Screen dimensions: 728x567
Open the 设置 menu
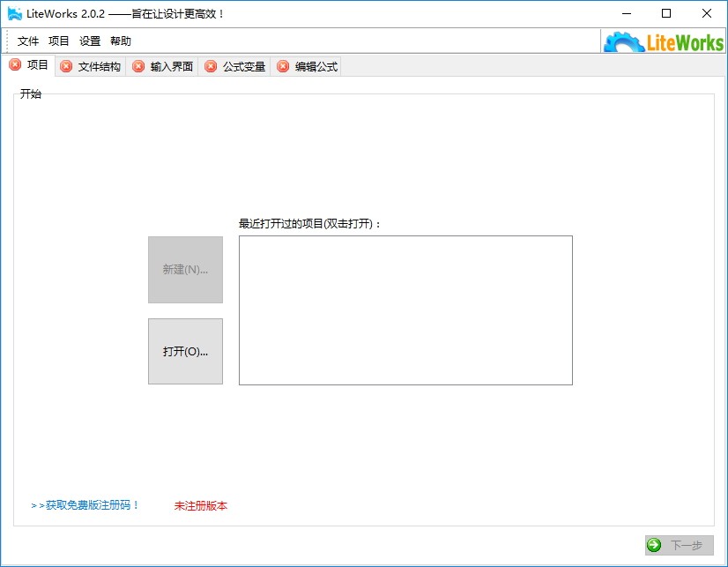90,41
